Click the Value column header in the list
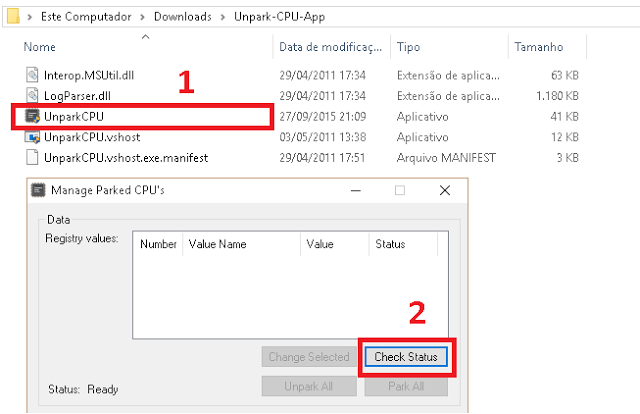This screenshot has width=640, height=414. (x=335, y=244)
